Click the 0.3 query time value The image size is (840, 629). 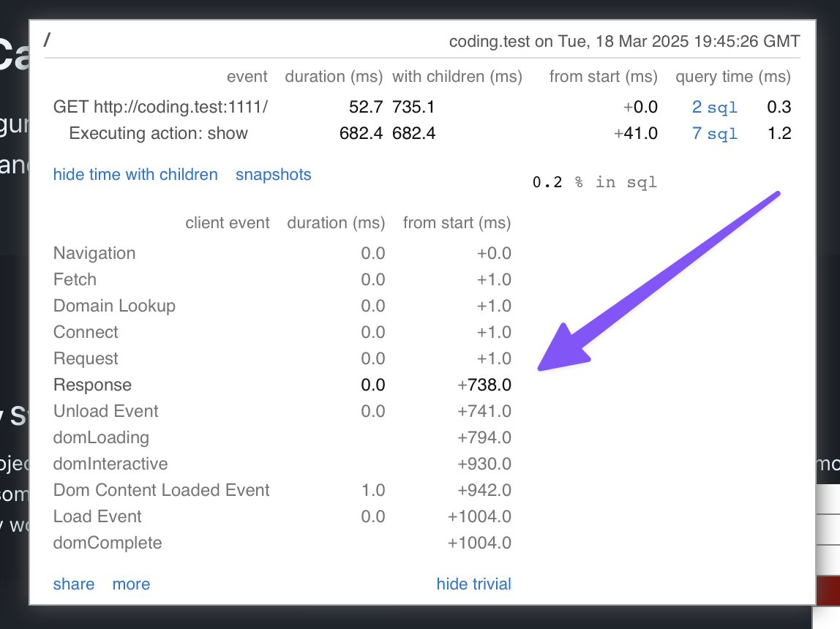point(779,107)
